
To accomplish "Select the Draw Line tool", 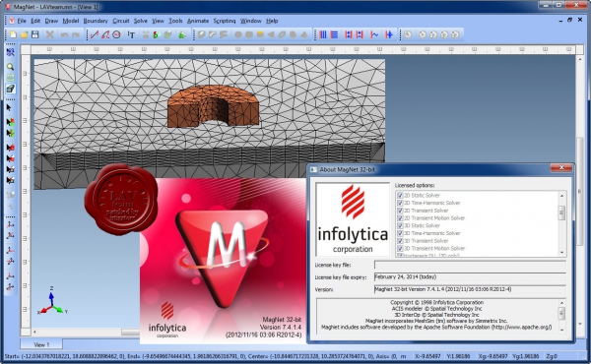I will point(95,34).
